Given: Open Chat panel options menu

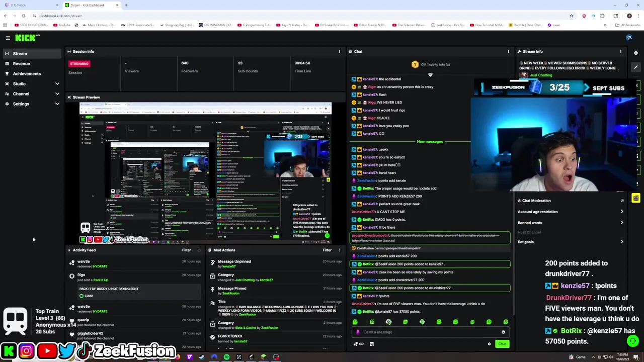Looking at the screenshot, I should 508,51.
